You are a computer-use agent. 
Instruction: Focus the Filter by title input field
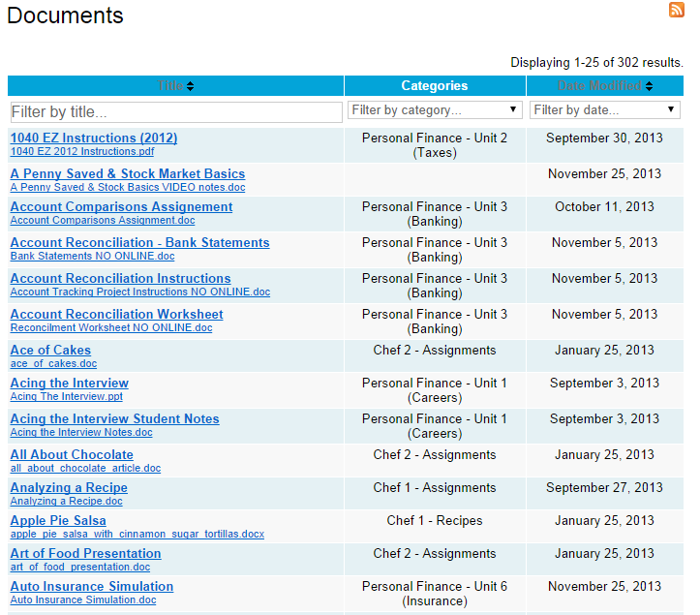[x=176, y=112]
